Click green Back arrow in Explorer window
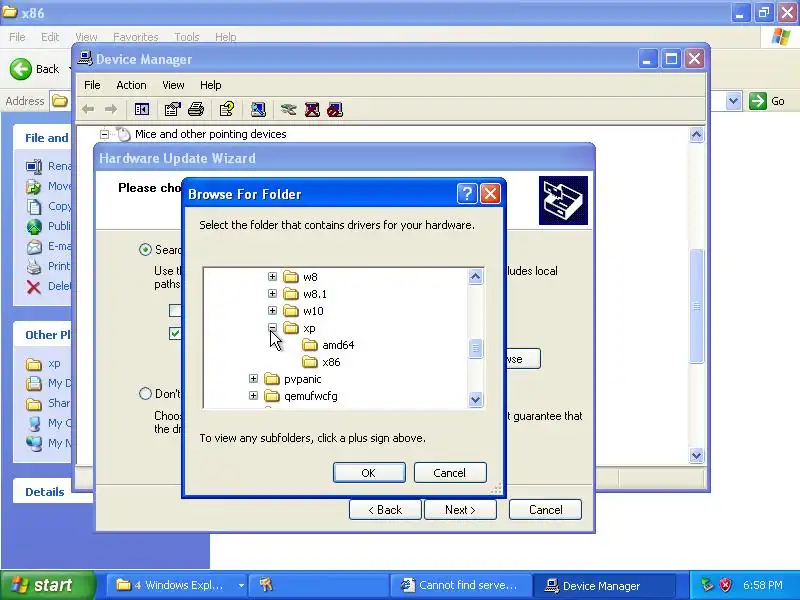800x600 pixels. (21, 69)
